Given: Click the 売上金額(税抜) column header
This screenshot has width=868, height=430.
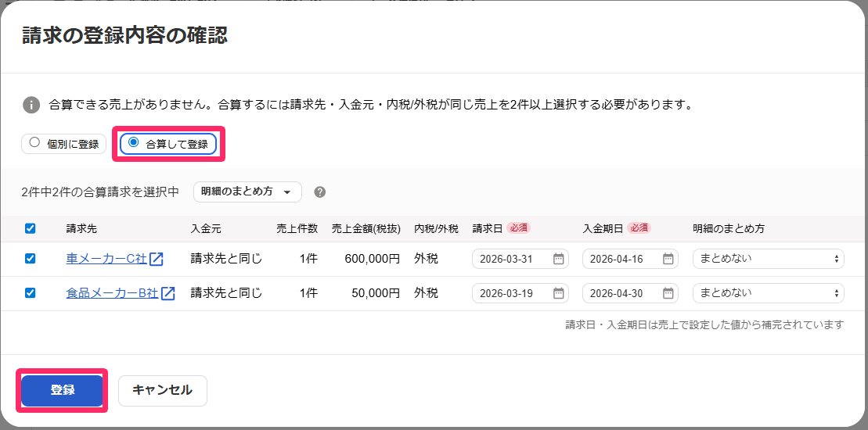Looking at the screenshot, I should pyautogui.click(x=366, y=228).
